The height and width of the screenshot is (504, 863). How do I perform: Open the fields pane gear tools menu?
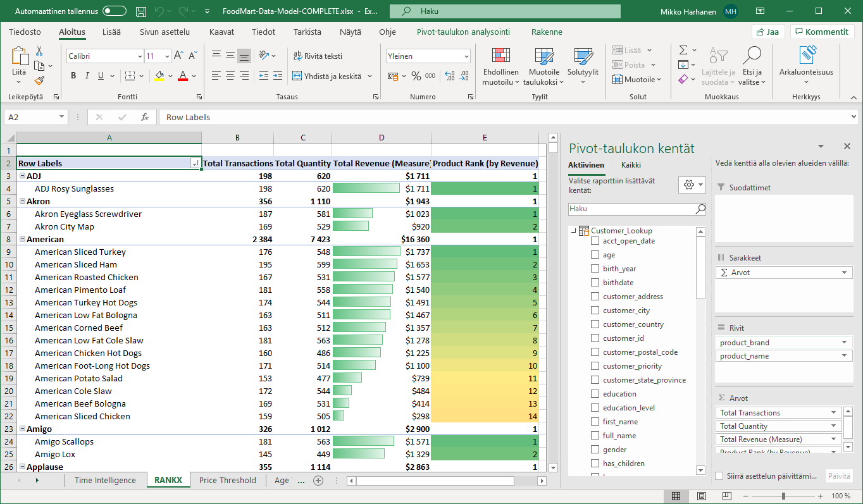point(692,185)
